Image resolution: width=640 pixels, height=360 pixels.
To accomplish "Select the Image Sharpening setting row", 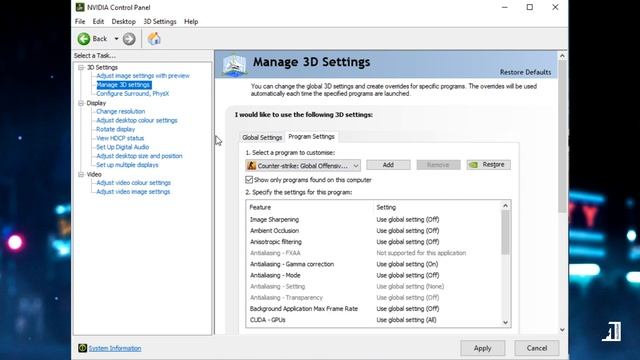I will click(x=373, y=220).
